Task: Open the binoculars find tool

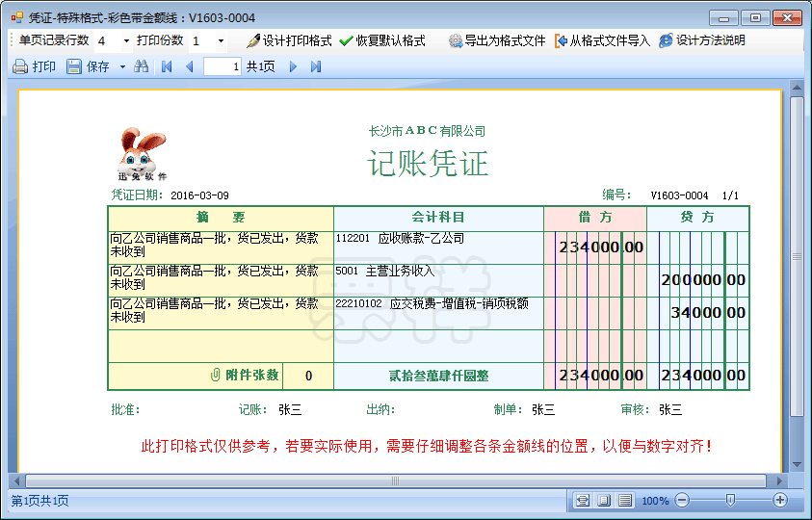Action: 142,66
